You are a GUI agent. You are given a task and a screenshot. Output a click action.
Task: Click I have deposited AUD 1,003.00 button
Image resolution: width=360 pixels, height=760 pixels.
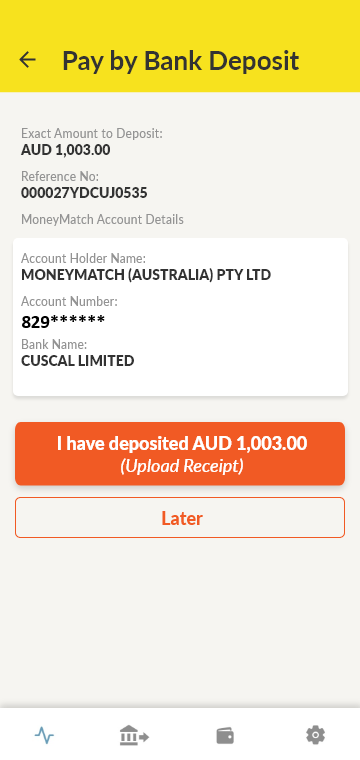click(x=180, y=453)
